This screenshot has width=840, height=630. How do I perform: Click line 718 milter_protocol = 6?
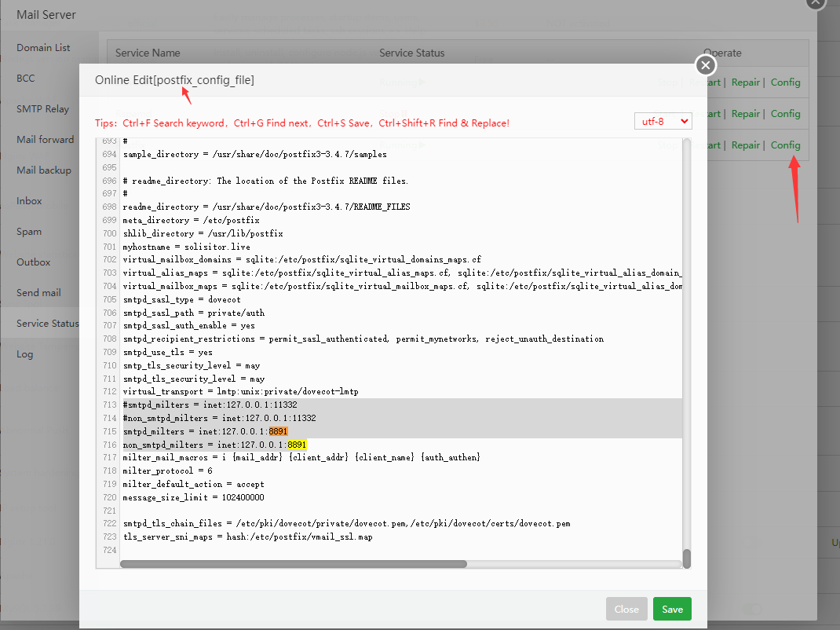click(167, 471)
